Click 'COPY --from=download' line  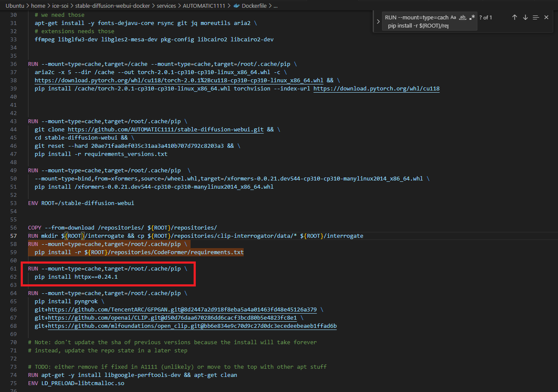click(122, 228)
